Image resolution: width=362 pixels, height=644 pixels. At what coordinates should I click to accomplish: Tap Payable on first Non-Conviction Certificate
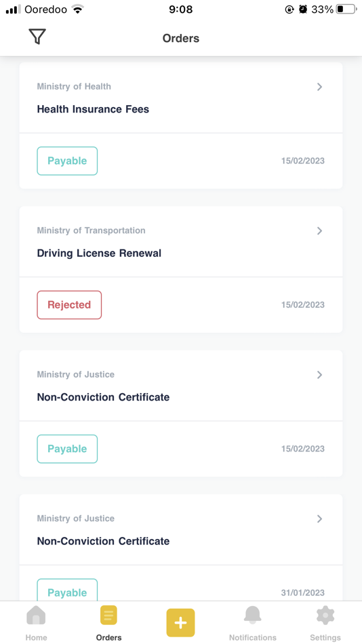[67, 449]
